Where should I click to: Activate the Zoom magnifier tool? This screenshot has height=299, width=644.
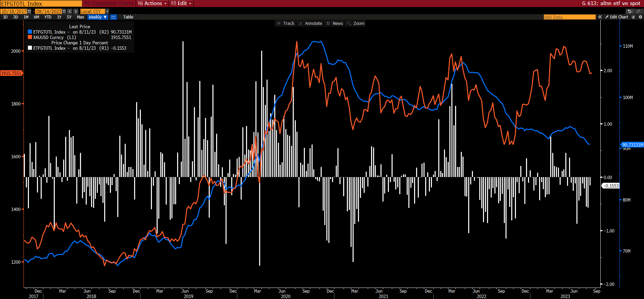pos(356,24)
